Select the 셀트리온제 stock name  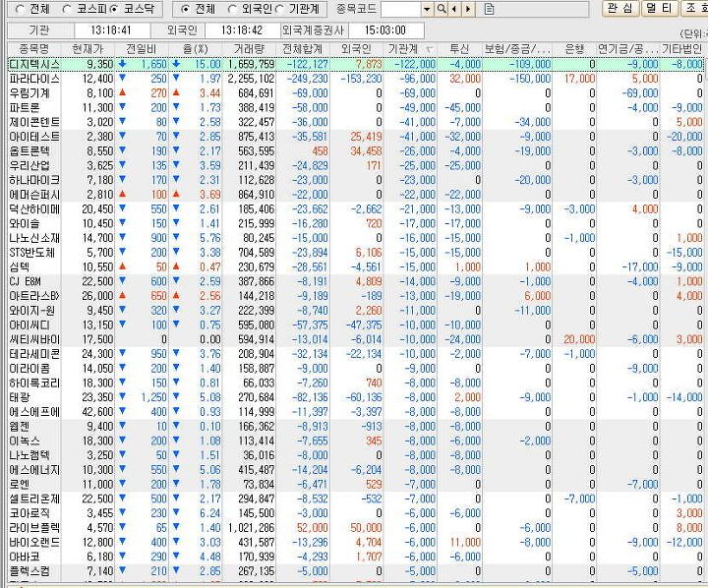tap(34, 499)
